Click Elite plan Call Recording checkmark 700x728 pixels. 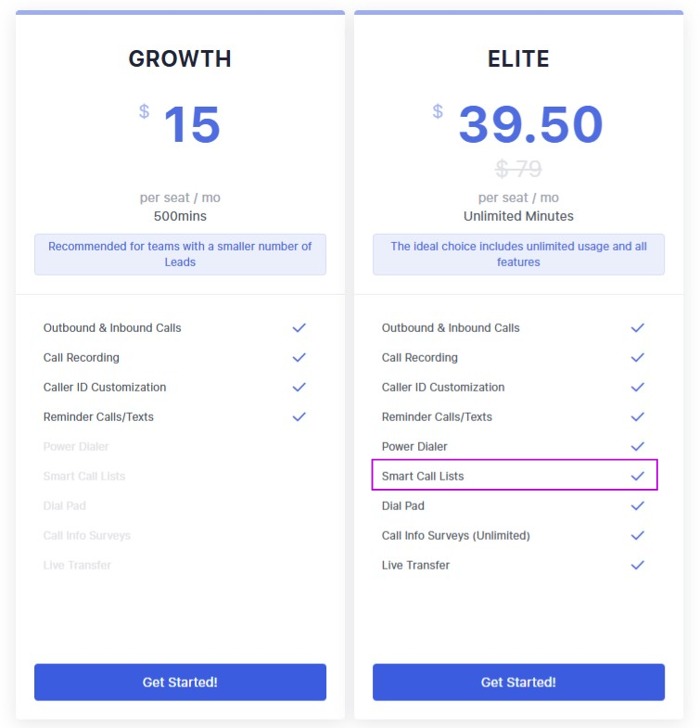637,358
